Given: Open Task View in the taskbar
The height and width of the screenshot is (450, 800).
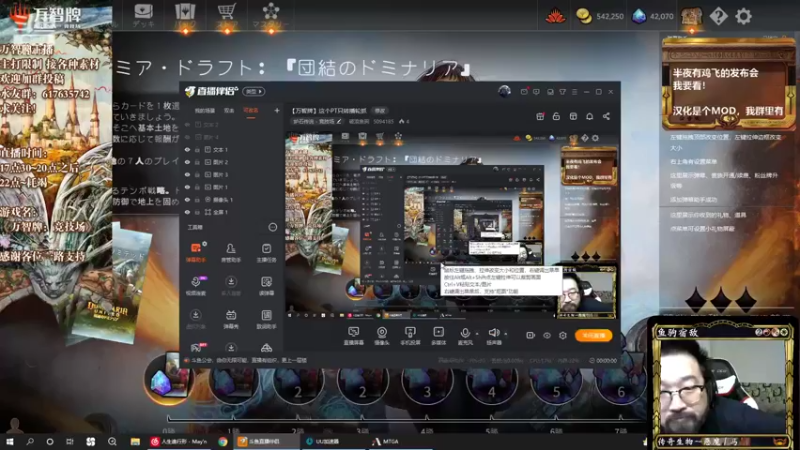Looking at the screenshot, I should pyautogui.click(x=70, y=442).
